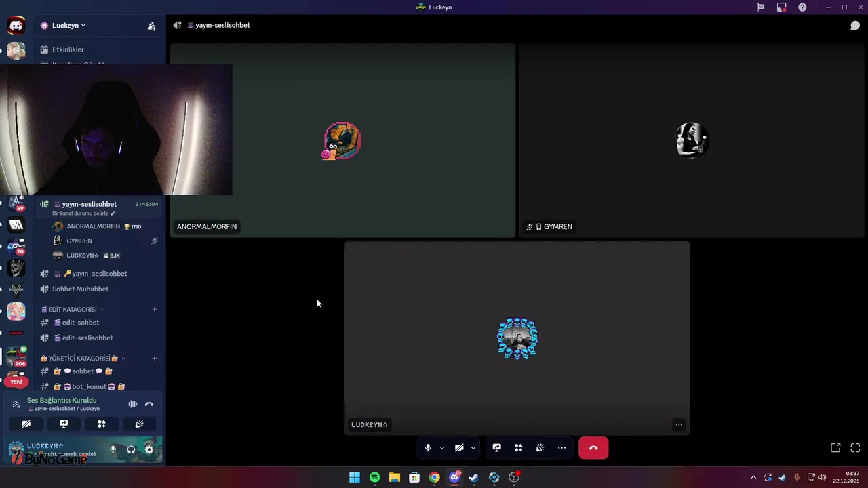Add a channel to EDİT KATAGORİSİ

pos(155,310)
